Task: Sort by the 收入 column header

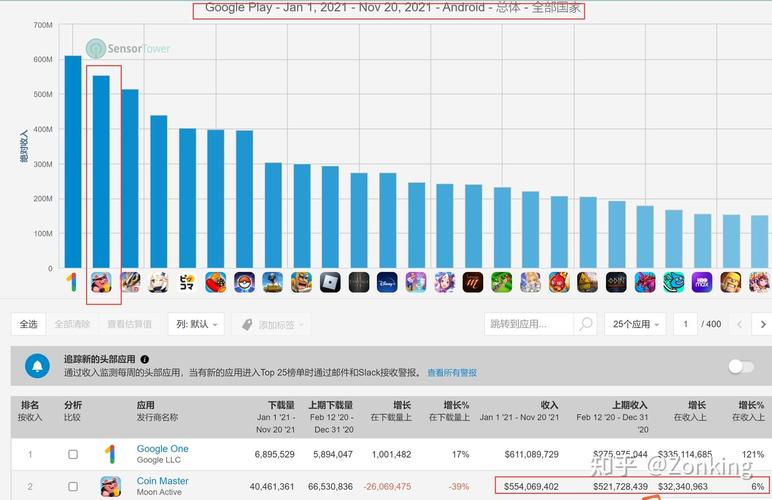Action: point(549,405)
